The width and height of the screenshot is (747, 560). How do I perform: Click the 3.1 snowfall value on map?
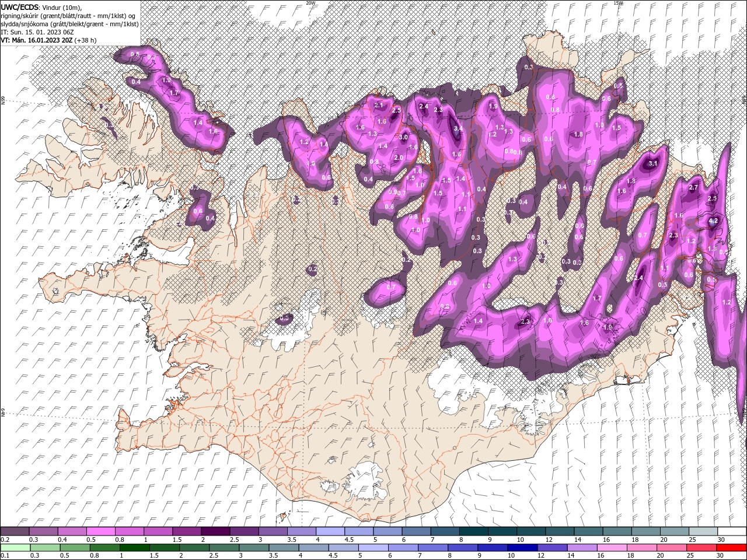[x=653, y=164]
